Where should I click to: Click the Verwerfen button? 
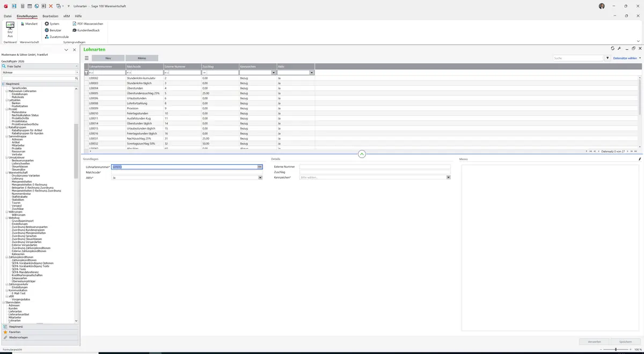point(594,342)
